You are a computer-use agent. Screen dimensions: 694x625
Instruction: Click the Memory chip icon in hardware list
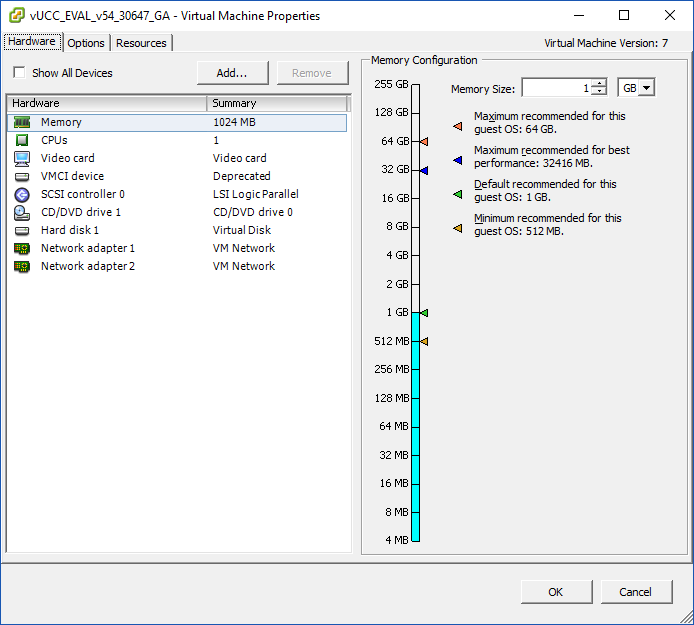tap(22, 122)
